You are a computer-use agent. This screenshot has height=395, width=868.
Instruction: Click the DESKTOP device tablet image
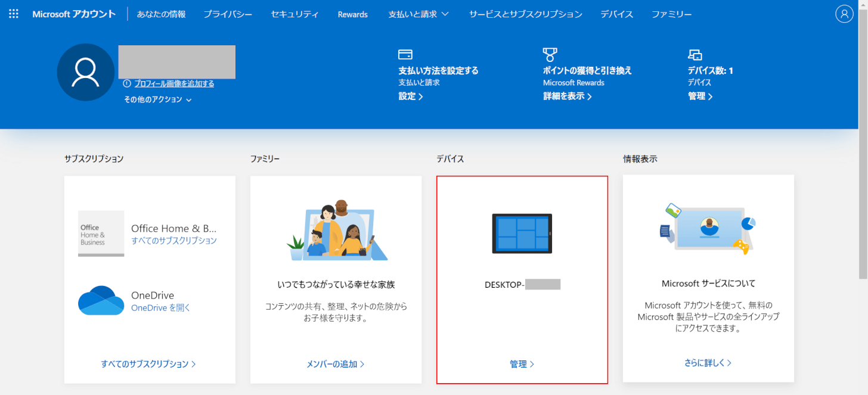[522, 232]
